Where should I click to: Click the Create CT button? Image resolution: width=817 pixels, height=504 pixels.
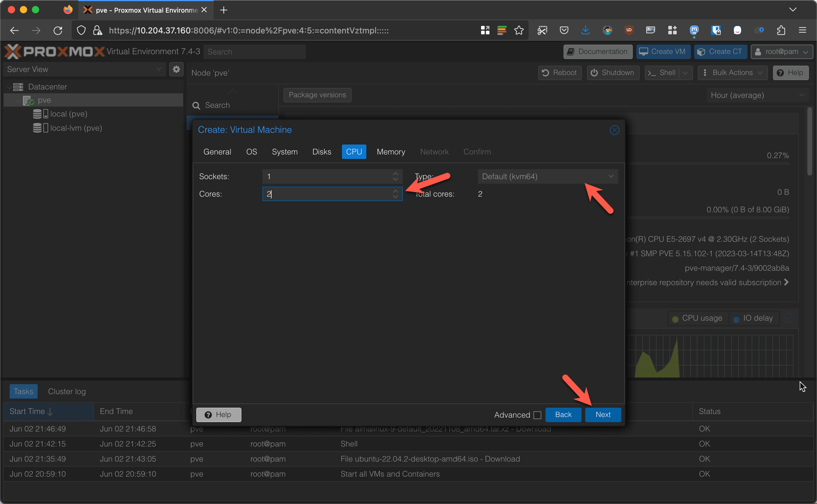720,52
